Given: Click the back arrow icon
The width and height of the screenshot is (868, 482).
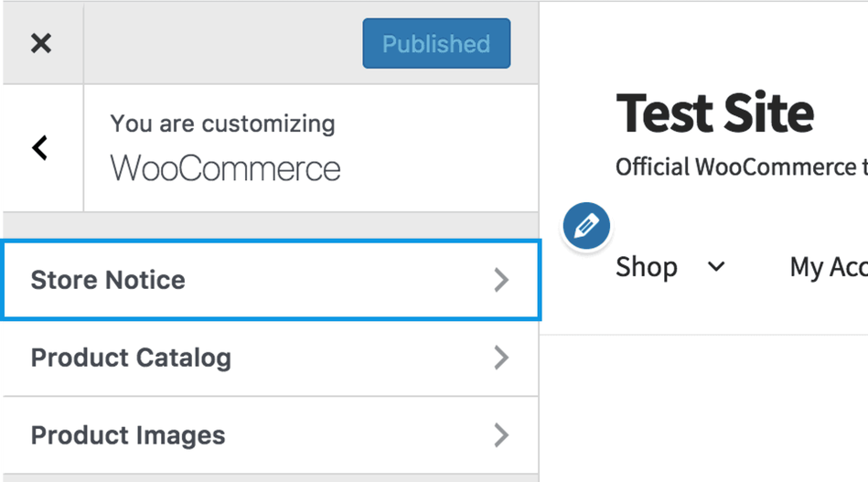Looking at the screenshot, I should [x=40, y=147].
